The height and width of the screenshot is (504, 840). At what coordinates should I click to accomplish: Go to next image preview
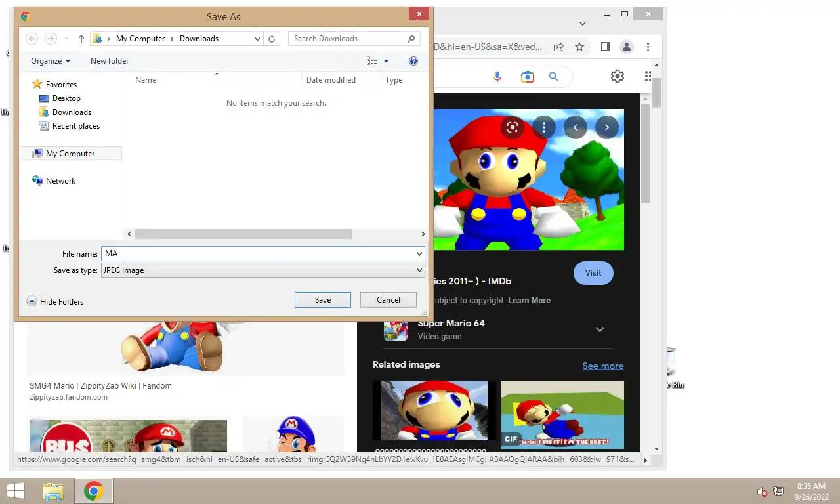point(607,127)
